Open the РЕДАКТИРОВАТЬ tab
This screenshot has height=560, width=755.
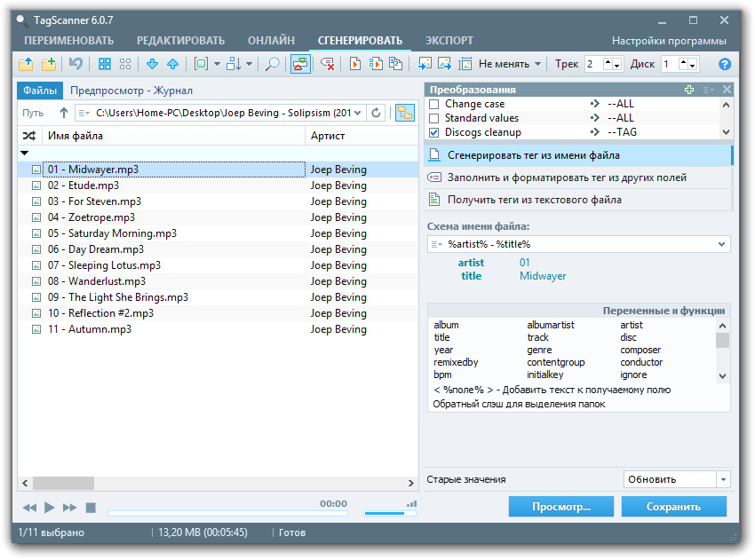[x=180, y=41]
